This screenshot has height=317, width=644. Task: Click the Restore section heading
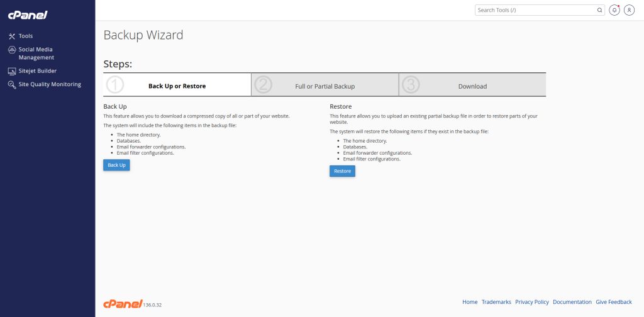(341, 107)
